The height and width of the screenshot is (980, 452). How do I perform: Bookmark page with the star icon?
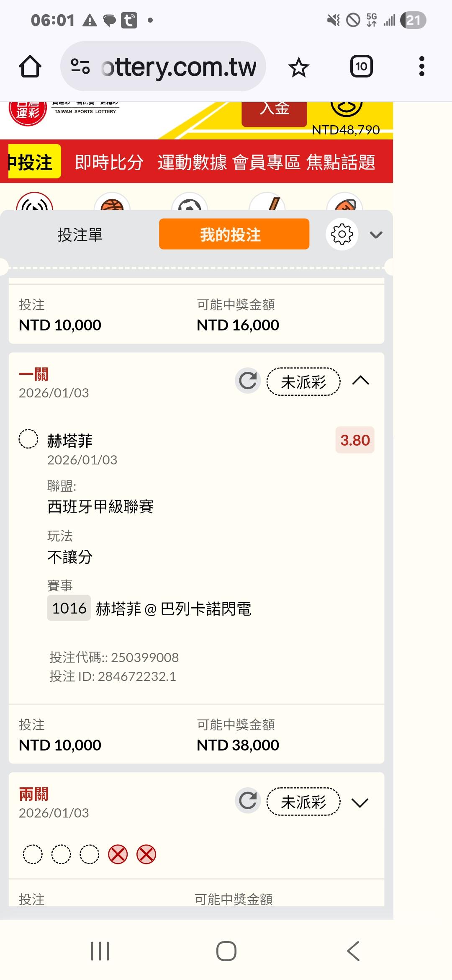click(299, 67)
